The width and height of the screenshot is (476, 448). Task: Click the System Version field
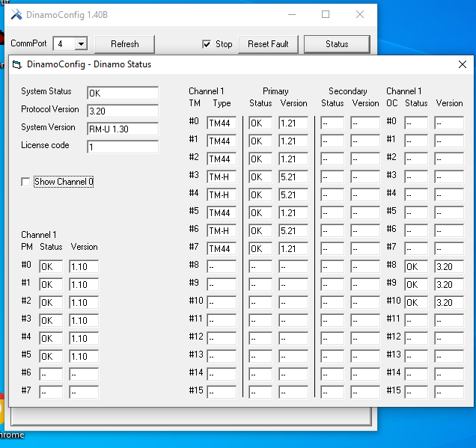point(122,129)
